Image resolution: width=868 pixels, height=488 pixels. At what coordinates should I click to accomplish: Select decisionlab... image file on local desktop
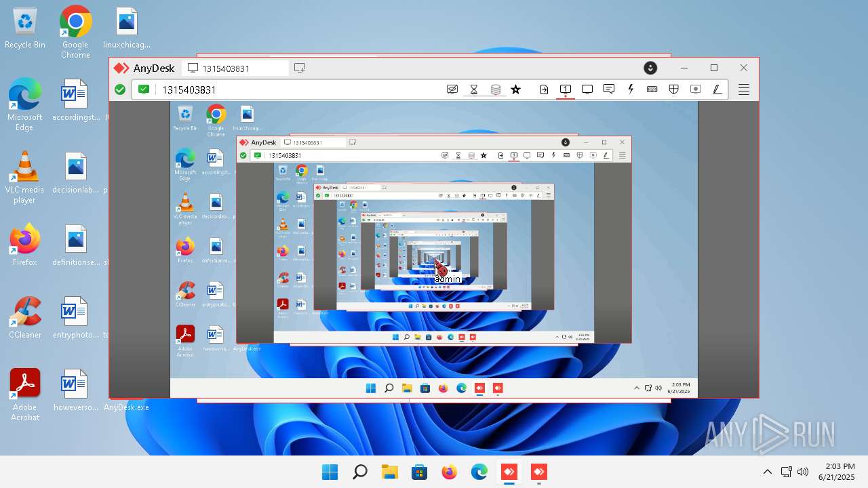(76, 173)
